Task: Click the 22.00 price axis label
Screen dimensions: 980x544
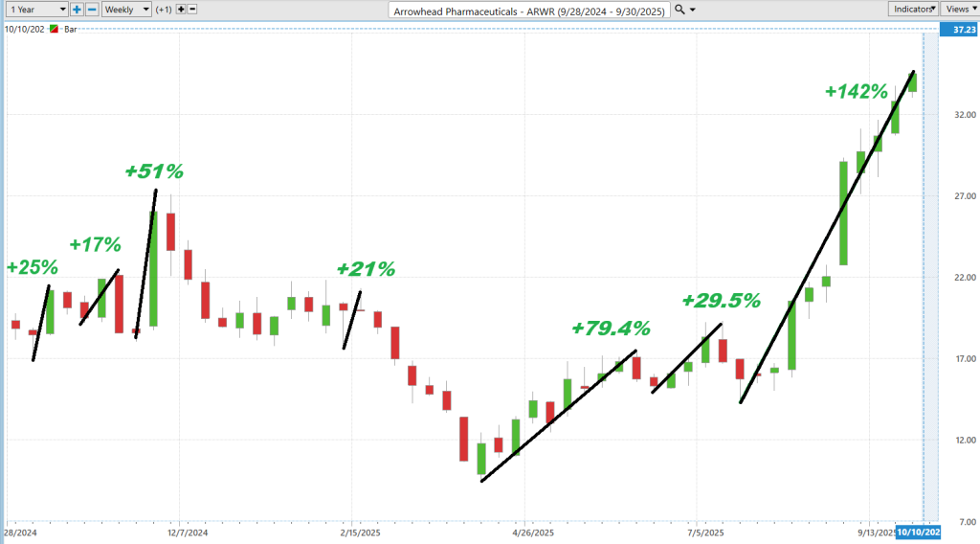Action: coord(965,278)
